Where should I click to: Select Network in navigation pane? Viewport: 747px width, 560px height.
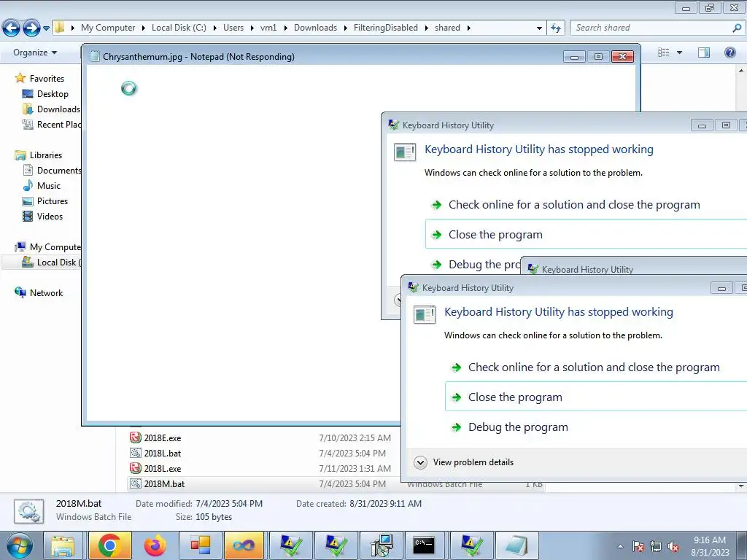(46, 293)
